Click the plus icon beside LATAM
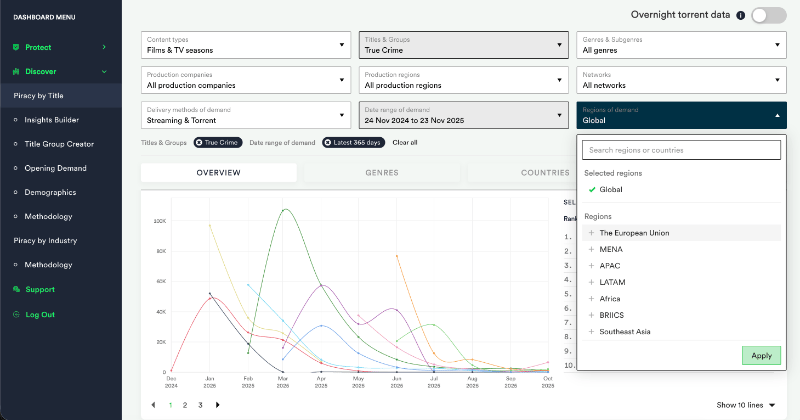The height and width of the screenshot is (420, 800). 591,282
